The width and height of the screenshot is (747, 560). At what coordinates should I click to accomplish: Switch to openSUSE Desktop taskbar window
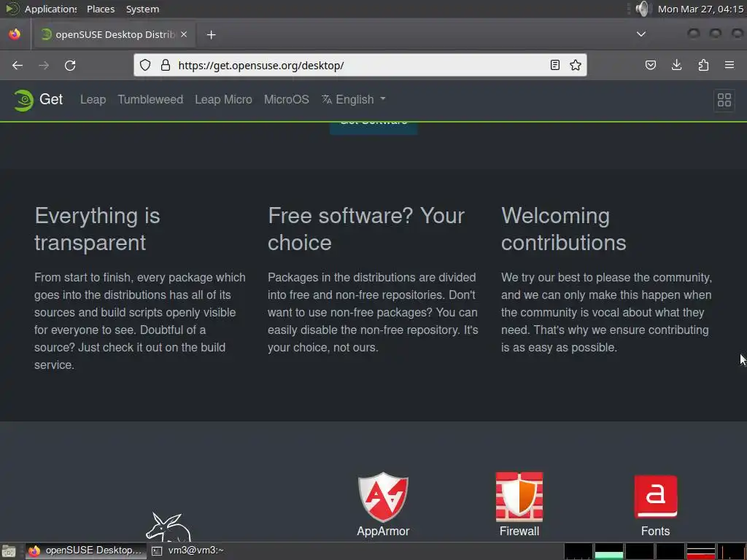click(86, 551)
